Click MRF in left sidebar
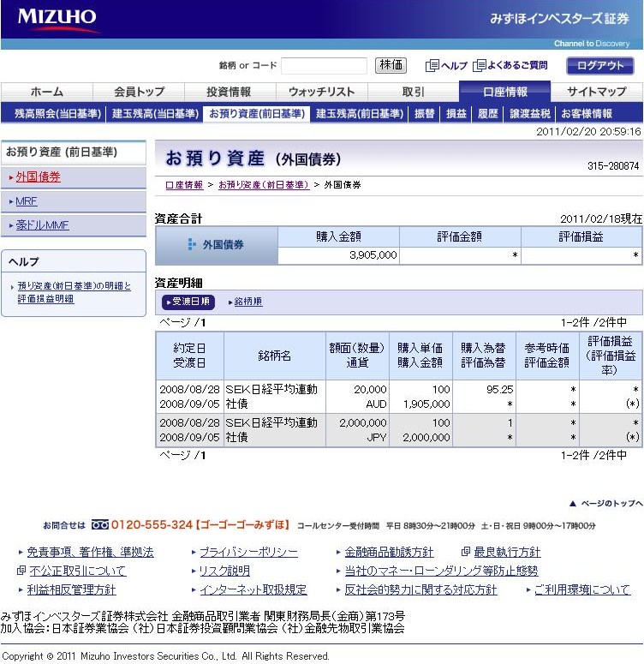Viewport: 644px width, 664px height. [27, 201]
